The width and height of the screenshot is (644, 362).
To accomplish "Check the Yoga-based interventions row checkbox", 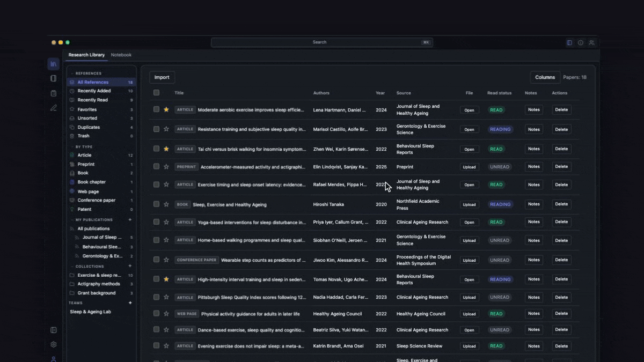I will [x=156, y=222].
